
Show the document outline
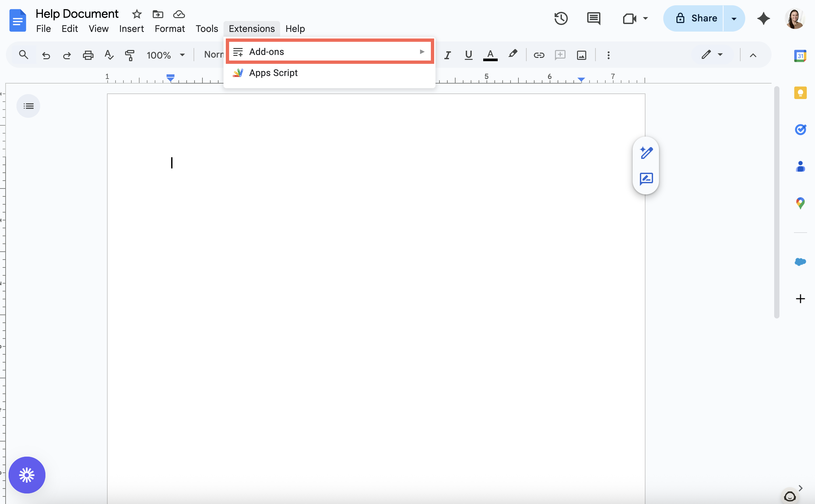28,106
